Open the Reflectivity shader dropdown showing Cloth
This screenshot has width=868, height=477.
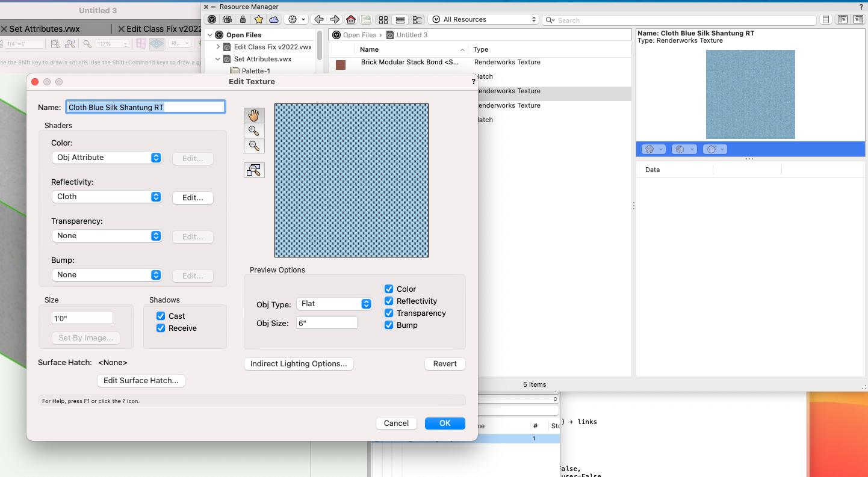pos(107,196)
